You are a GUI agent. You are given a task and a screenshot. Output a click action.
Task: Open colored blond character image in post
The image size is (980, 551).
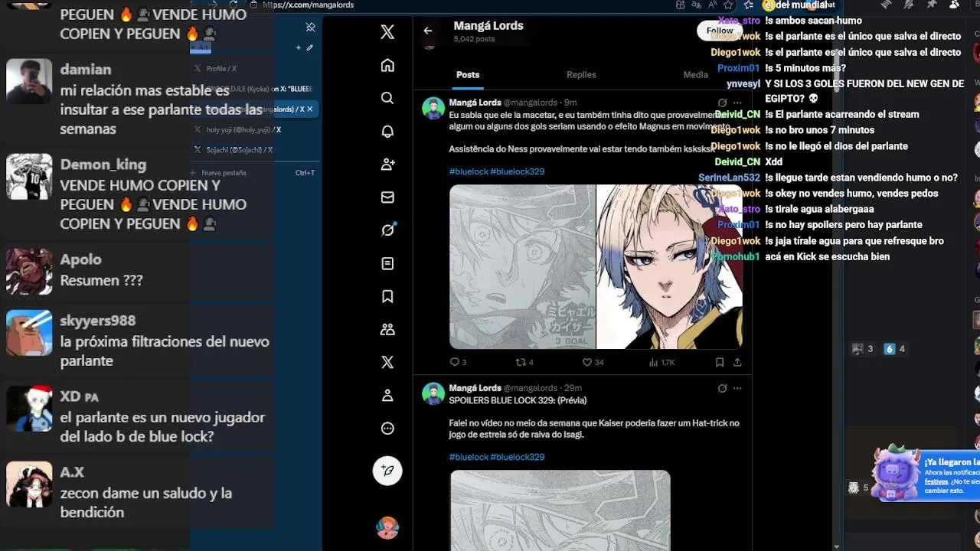tap(669, 266)
